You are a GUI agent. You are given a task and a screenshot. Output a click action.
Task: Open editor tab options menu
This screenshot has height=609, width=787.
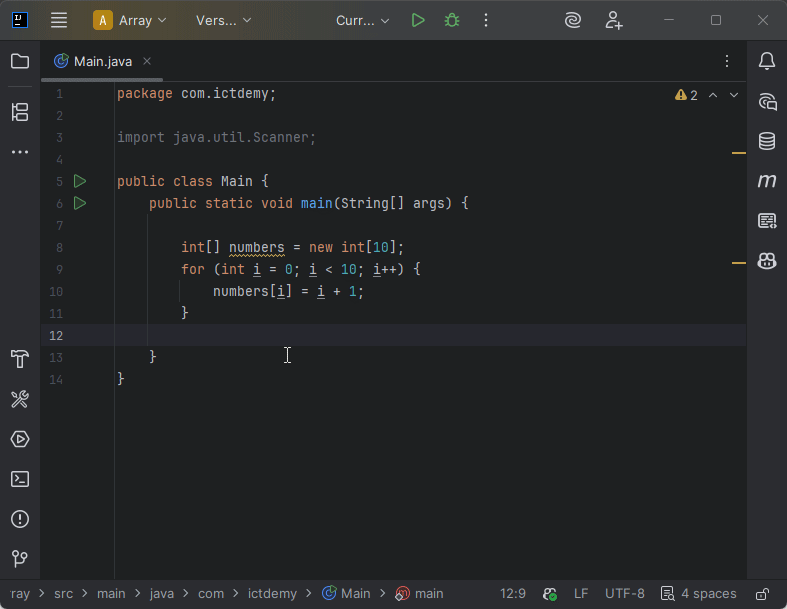coord(727,61)
